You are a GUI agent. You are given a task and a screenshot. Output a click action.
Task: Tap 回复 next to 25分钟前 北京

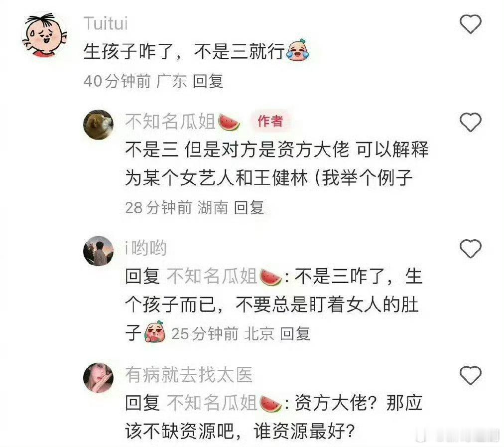[x=295, y=334]
